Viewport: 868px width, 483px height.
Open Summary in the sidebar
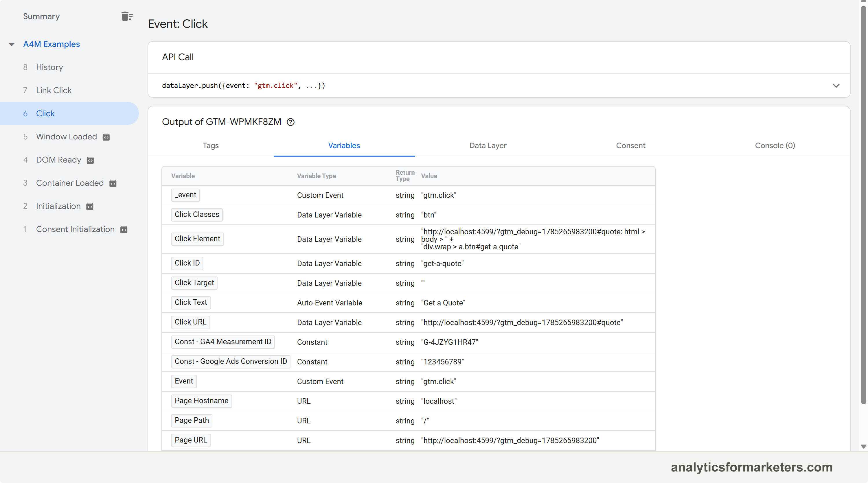[x=41, y=16]
